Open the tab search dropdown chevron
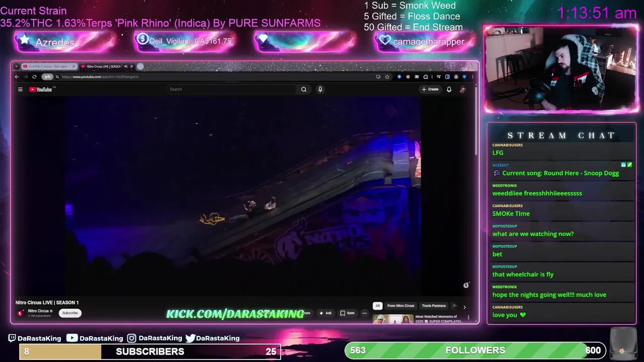This screenshot has height=362, width=644. 17,66
